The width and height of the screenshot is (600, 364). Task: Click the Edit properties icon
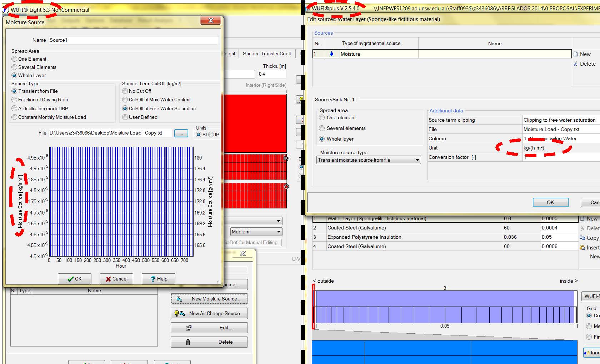(x=189, y=328)
